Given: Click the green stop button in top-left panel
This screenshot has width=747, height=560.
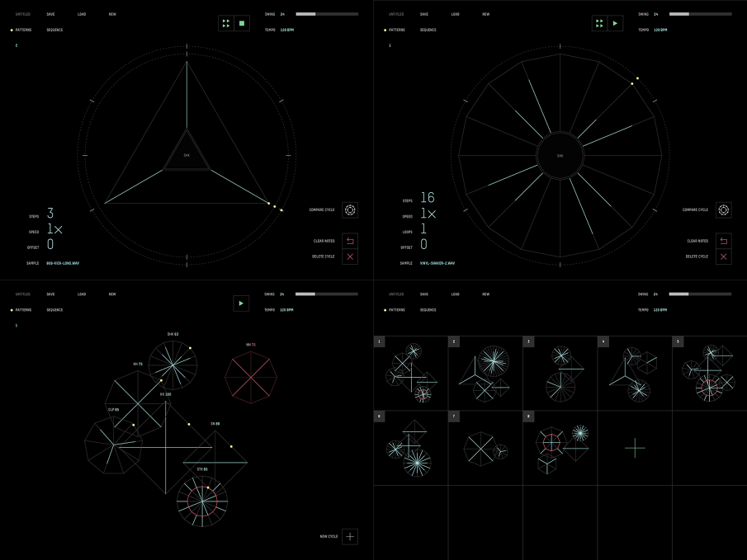Looking at the screenshot, I should [242, 24].
